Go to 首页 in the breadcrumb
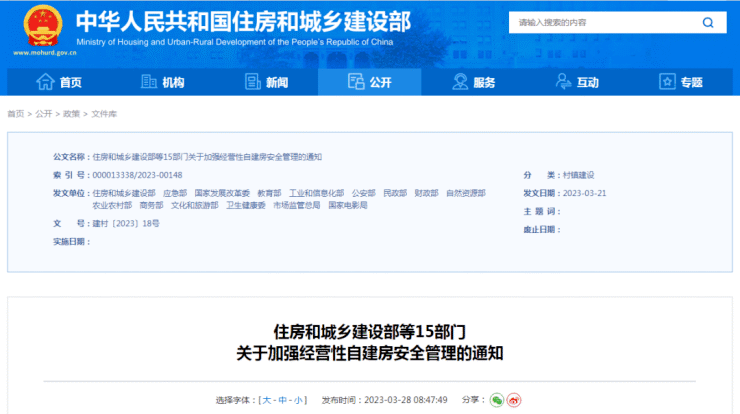The width and height of the screenshot is (740, 414). pyautogui.click(x=15, y=114)
